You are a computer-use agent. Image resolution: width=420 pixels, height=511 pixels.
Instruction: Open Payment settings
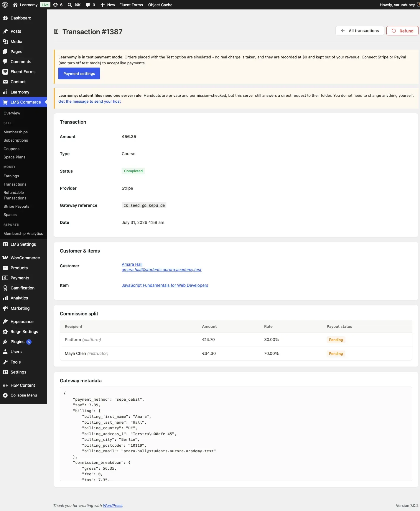click(79, 73)
